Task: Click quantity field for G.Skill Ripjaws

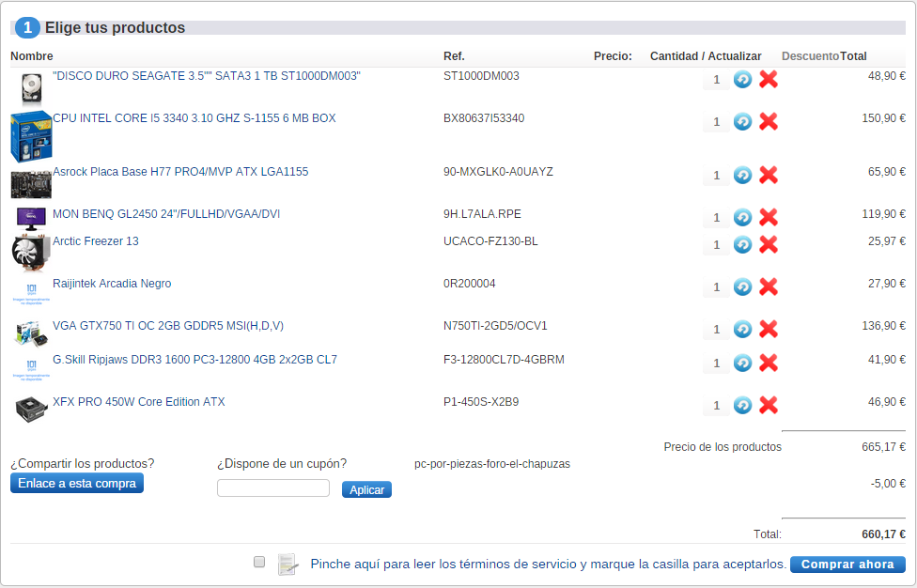Action: [x=716, y=364]
